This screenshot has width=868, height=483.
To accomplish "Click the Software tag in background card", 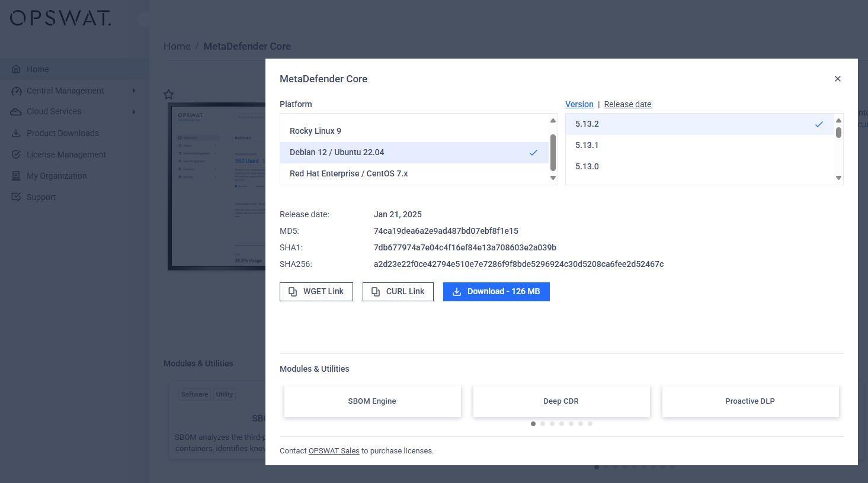I will tap(194, 394).
